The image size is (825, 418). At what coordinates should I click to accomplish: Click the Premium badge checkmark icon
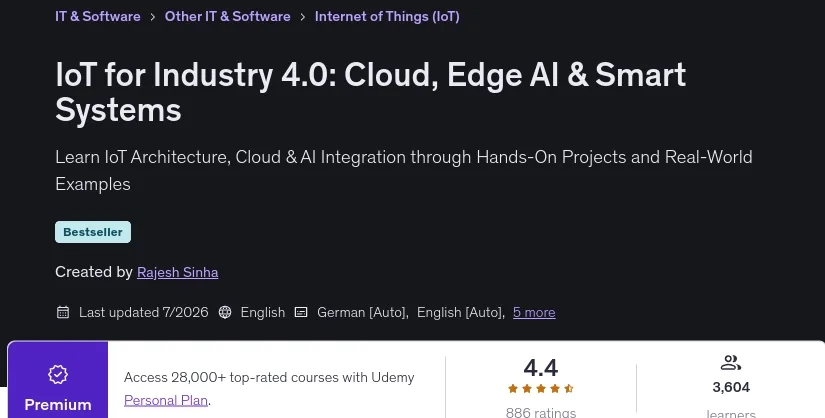click(x=58, y=374)
